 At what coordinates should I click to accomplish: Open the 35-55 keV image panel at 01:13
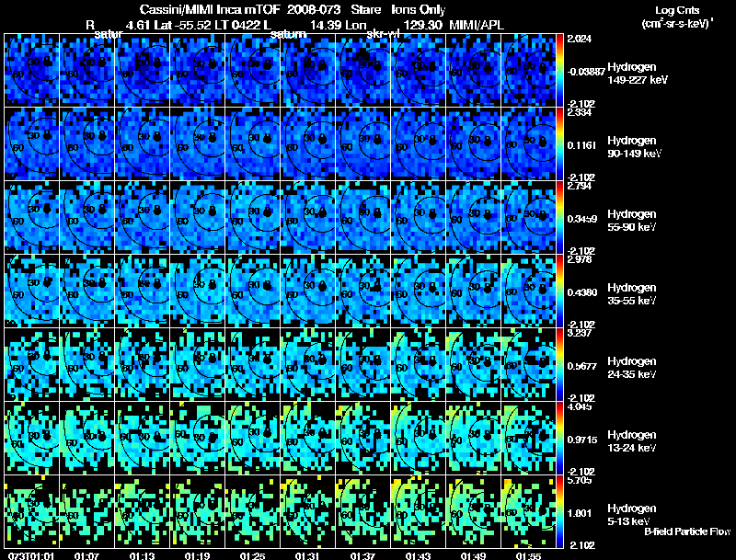(143, 291)
